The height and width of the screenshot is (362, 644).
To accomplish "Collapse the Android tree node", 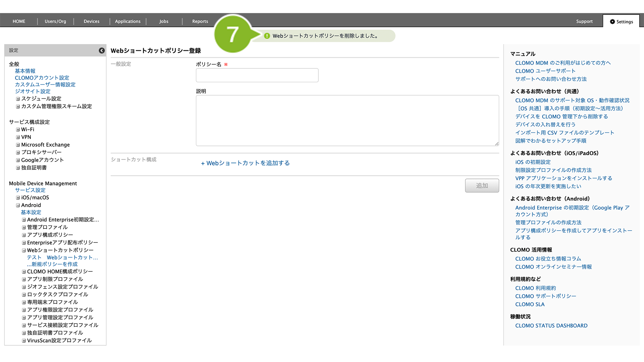I will [x=18, y=205].
